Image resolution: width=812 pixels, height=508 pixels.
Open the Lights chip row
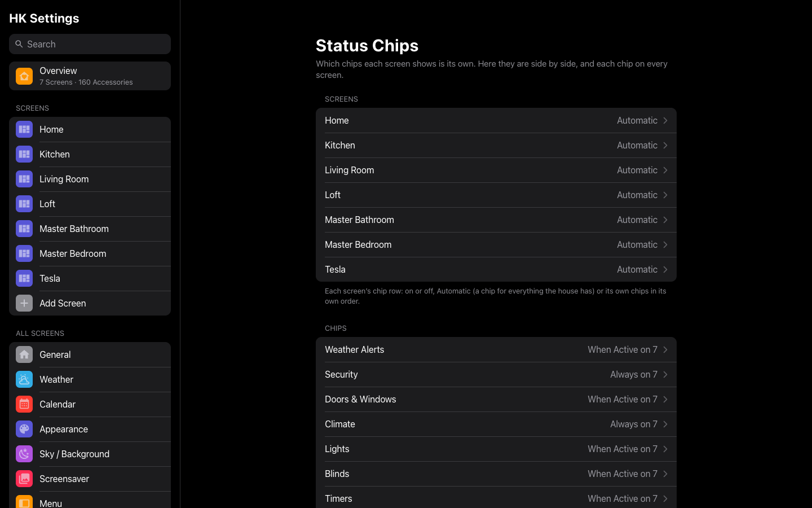click(496, 449)
